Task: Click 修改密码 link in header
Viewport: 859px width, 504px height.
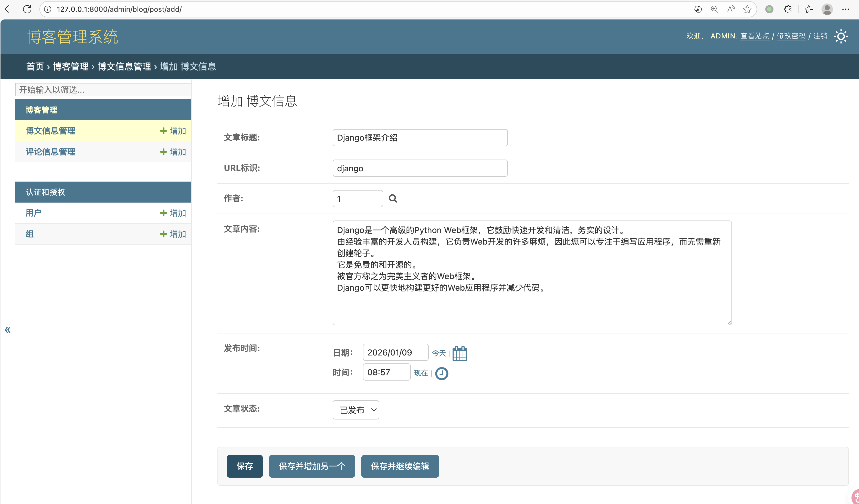Action: point(791,36)
